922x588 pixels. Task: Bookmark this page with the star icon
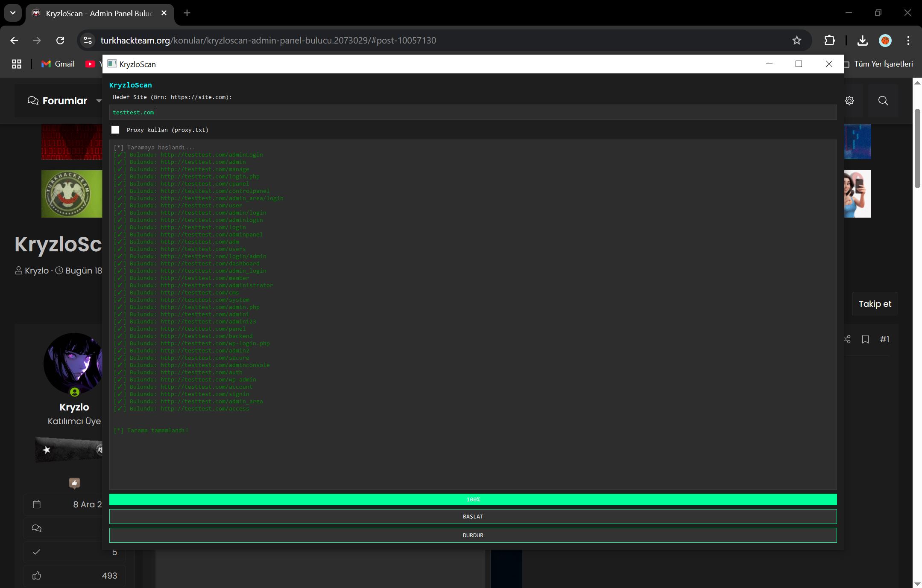click(796, 41)
